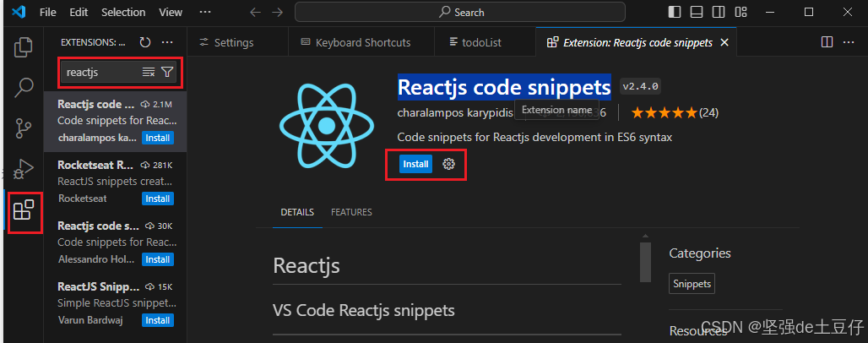Open the View menu
This screenshot has width=868, height=343.
coord(171,12)
